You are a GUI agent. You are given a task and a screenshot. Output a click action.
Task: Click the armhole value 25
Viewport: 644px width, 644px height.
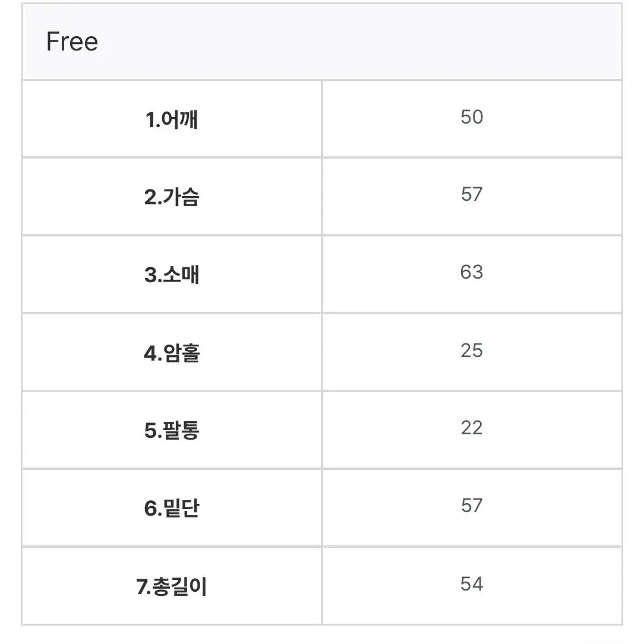tap(472, 351)
